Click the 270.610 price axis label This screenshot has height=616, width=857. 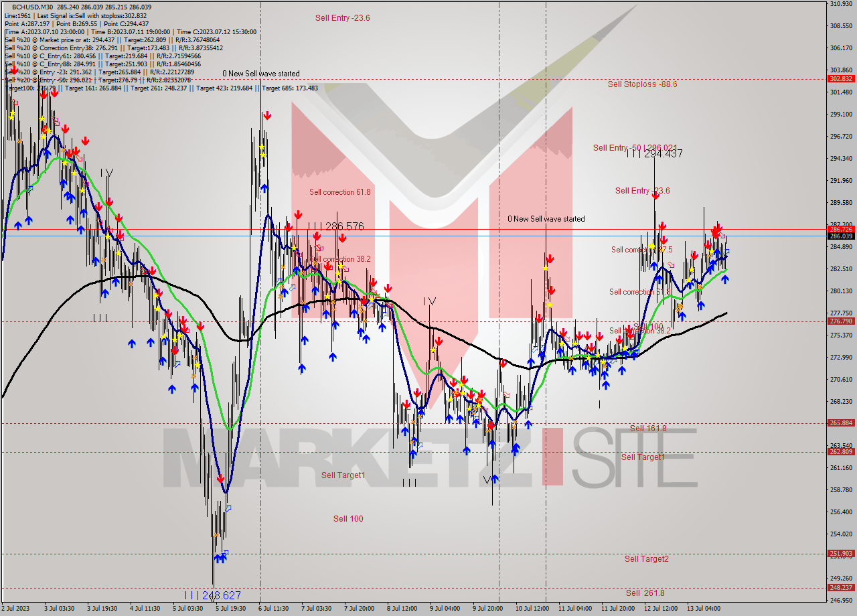click(841, 380)
